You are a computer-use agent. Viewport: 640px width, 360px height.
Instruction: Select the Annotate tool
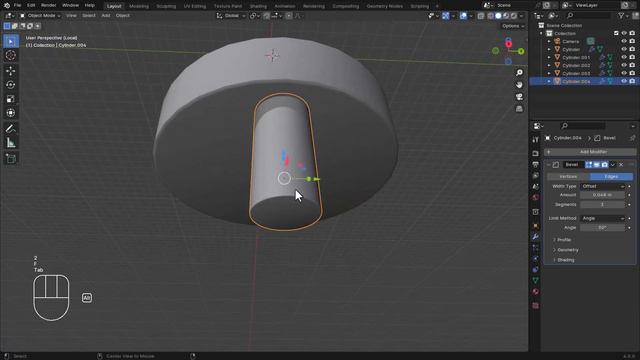[x=11, y=129]
